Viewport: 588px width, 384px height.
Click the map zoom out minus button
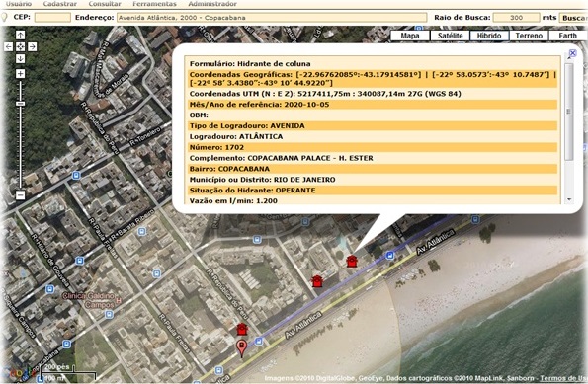[20, 194]
